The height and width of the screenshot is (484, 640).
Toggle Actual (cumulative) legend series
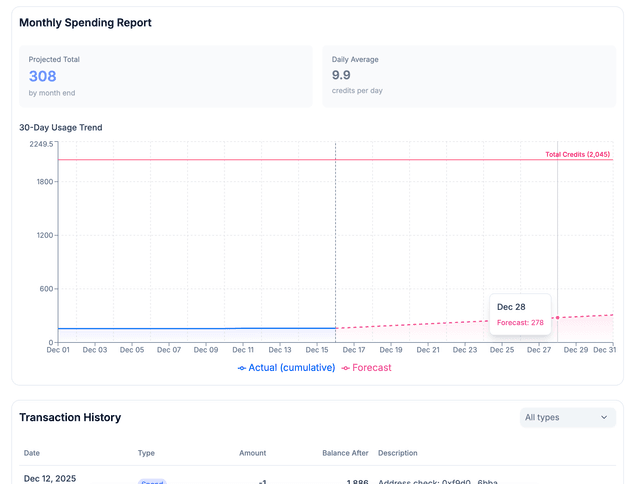tap(287, 368)
